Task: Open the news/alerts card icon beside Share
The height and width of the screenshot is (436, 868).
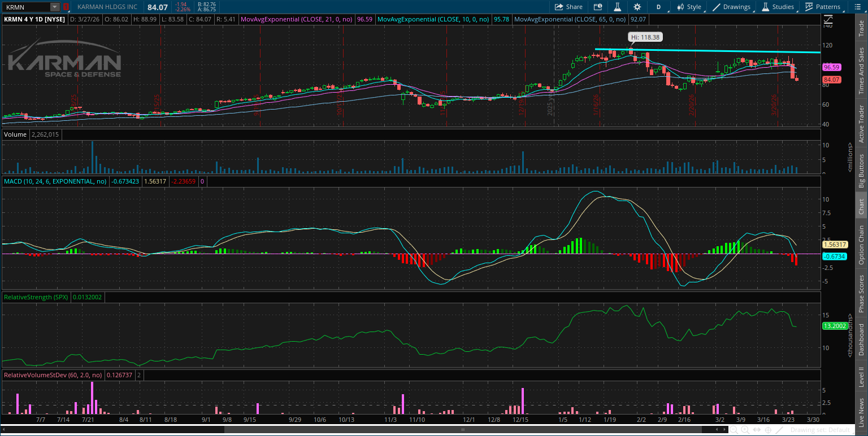Action: [x=598, y=7]
